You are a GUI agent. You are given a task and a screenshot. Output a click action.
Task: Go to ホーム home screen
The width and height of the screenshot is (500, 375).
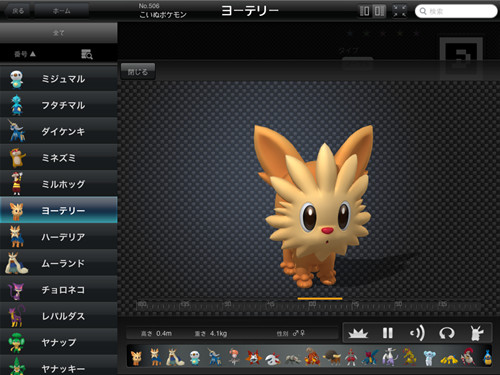[61, 11]
